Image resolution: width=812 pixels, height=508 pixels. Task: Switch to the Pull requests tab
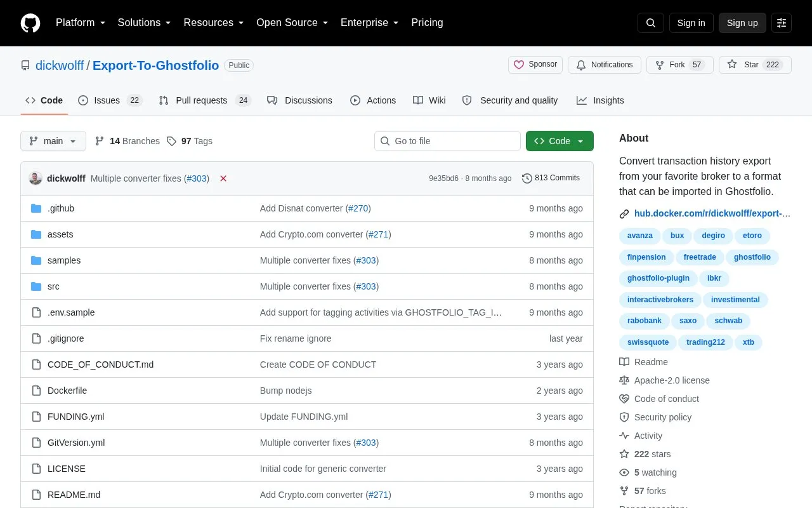205,100
